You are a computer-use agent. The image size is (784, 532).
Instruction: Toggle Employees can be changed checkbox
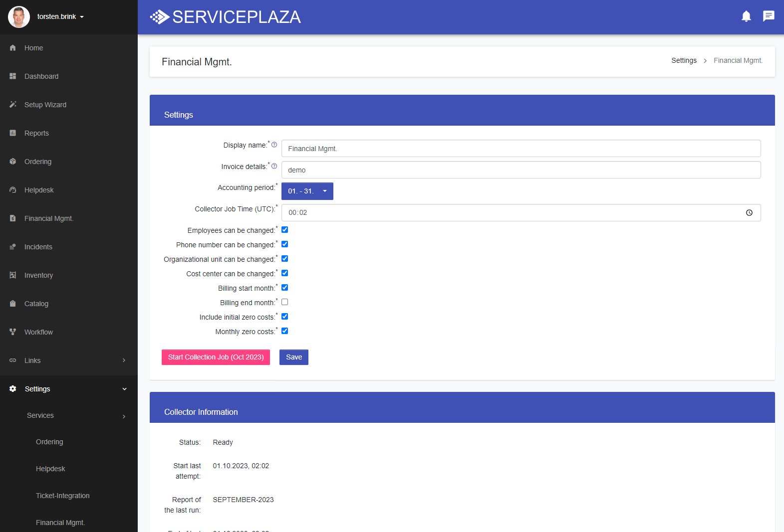284,230
